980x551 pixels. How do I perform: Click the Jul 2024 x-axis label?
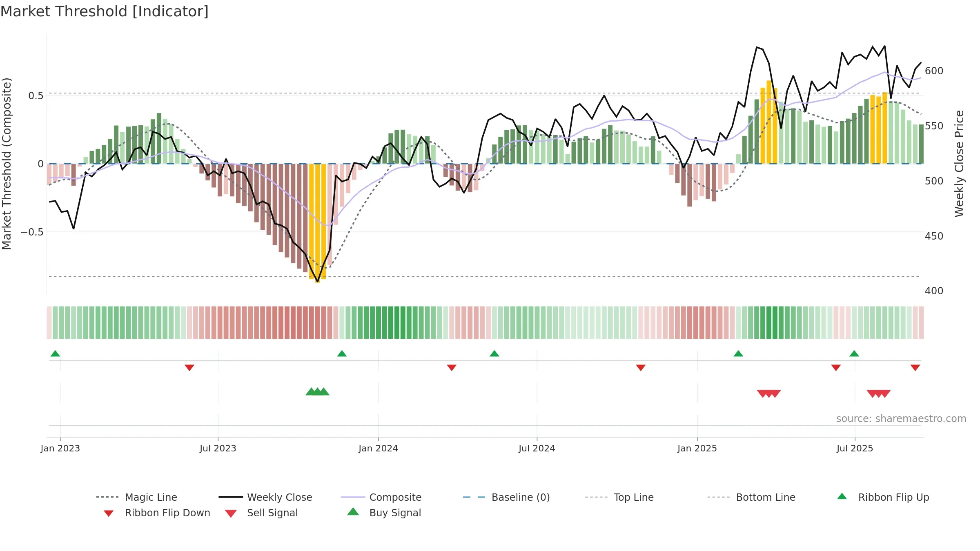(537, 449)
